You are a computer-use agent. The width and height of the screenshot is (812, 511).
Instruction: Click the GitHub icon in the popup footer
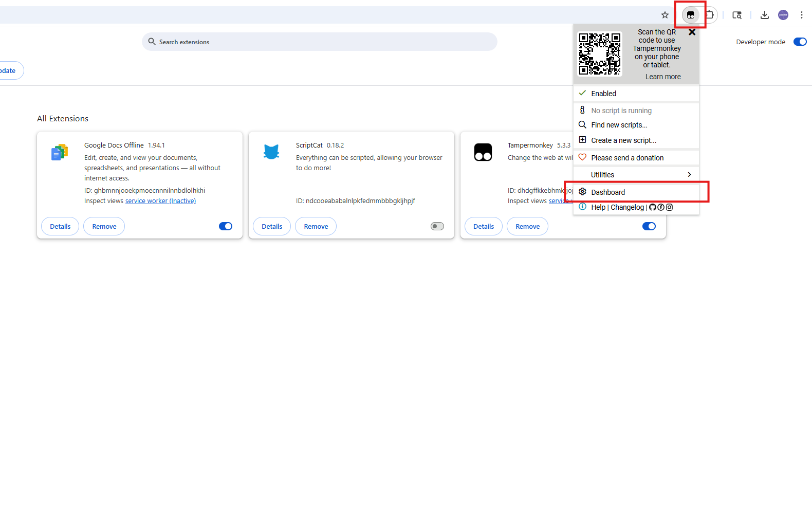[653, 207]
